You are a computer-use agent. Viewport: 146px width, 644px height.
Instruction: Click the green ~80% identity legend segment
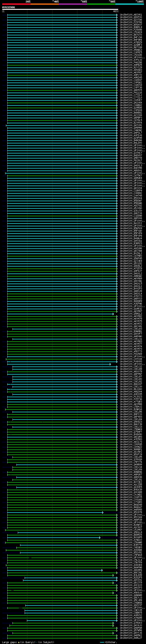tap(101, 4)
